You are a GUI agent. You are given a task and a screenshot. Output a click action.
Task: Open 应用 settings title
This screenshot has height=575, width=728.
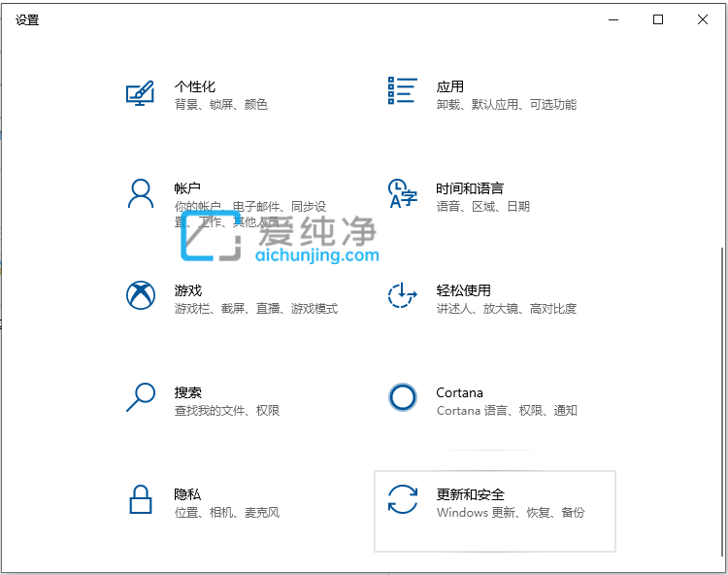coord(449,86)
